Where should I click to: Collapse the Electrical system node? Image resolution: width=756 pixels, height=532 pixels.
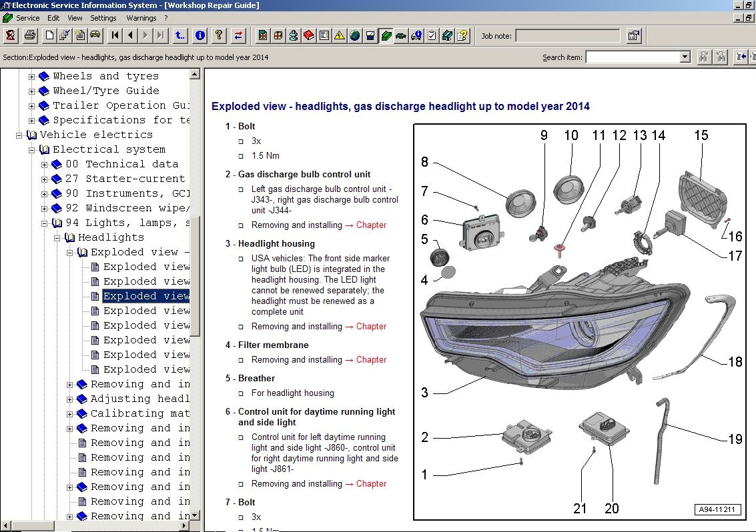click(x=31, y=150)
